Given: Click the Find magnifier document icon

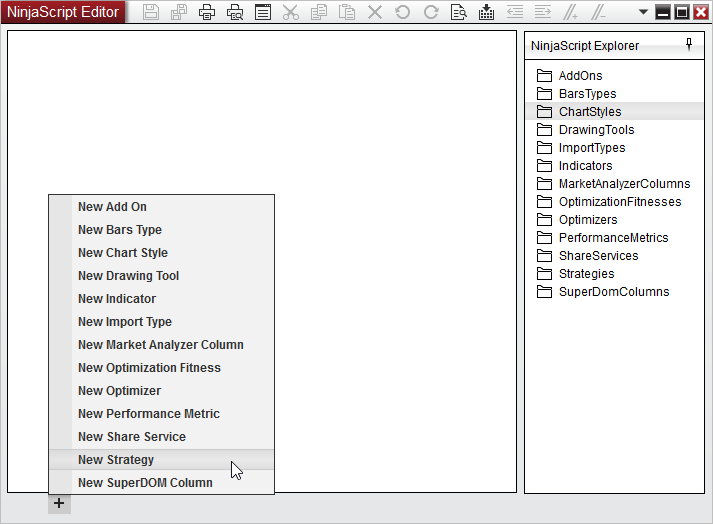Looking at the screenshot, I should pos(459,13).
